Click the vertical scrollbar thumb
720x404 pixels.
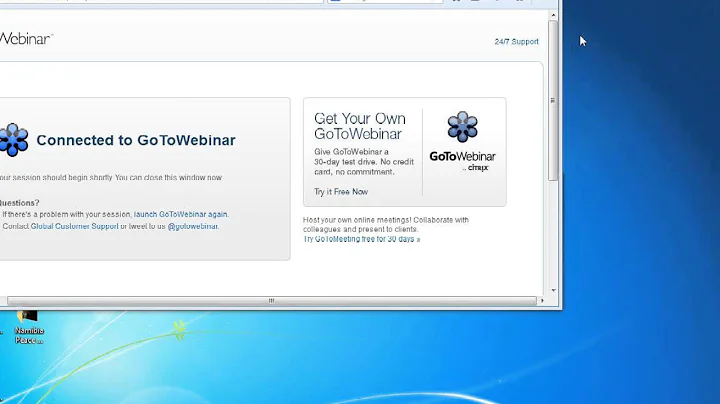click(553, 100)
